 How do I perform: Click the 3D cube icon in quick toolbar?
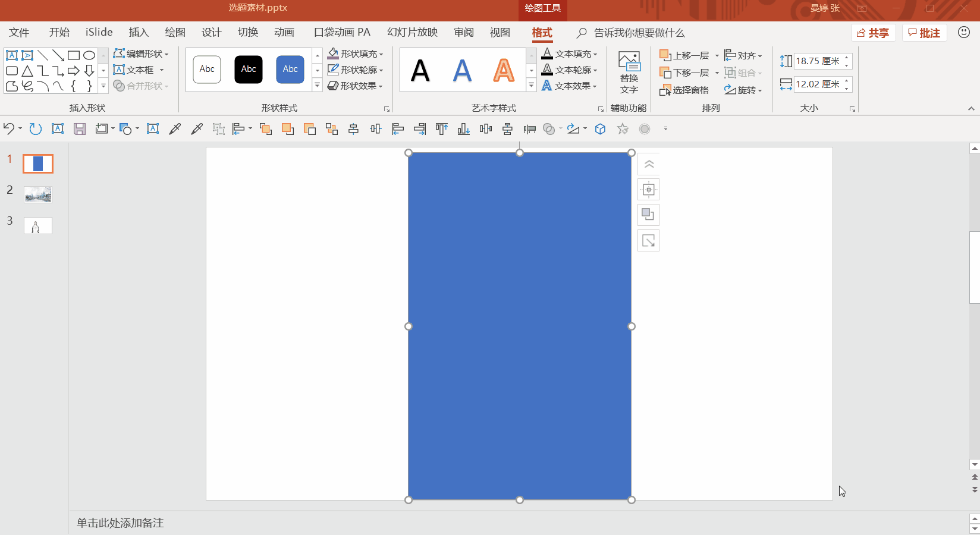(601, 129)
